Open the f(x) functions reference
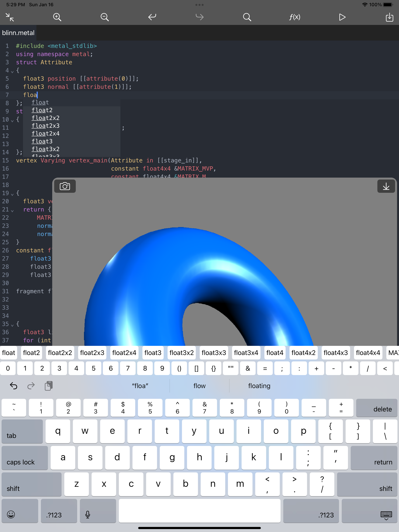Screen dimensions: 399x532 [x=295, y=17]
